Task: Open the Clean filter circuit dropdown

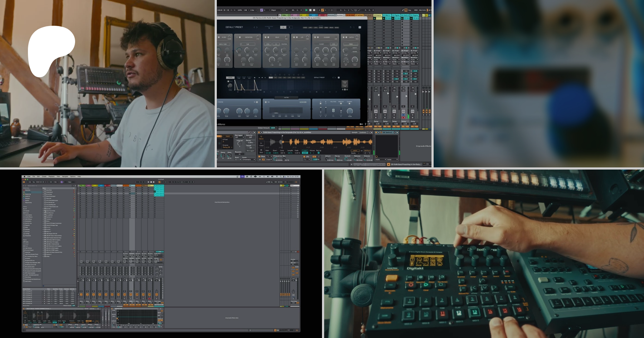Action: 269,160
